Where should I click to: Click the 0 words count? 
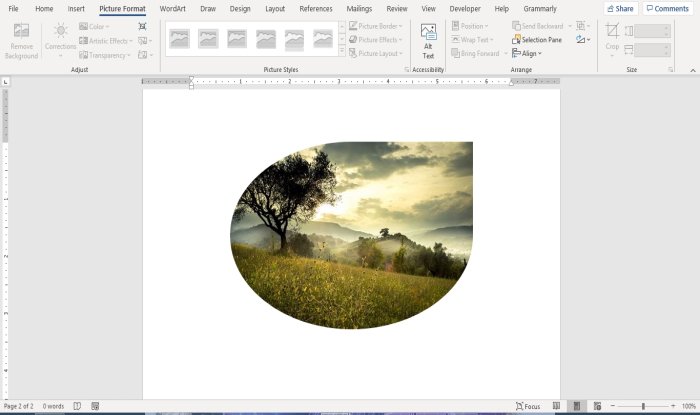click(53, 406)
